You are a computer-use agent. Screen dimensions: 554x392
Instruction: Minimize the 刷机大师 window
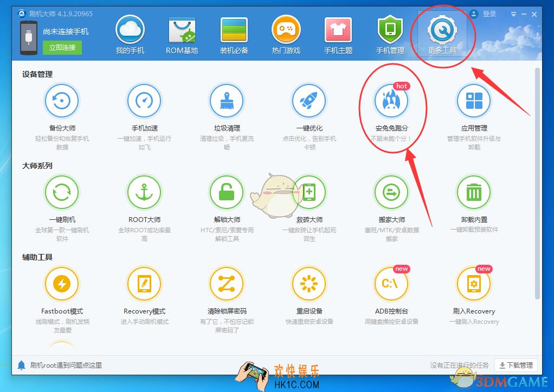pos(524,15)
